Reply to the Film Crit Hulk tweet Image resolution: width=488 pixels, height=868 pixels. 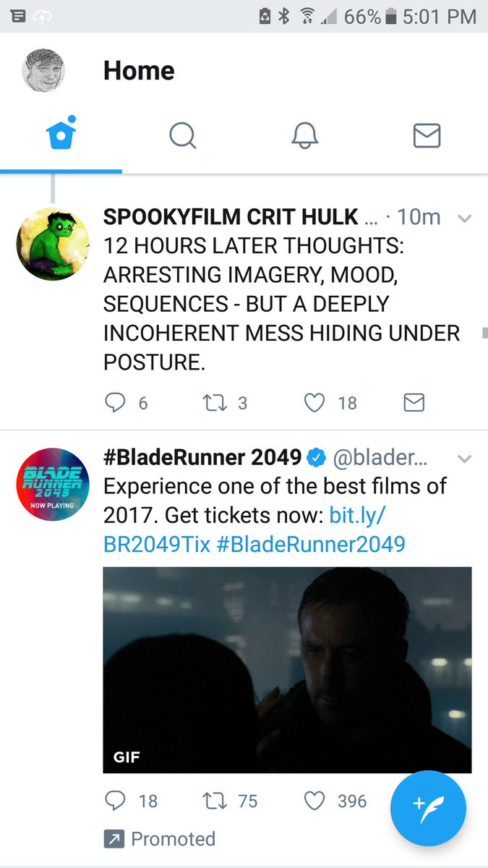pos(126,403)
